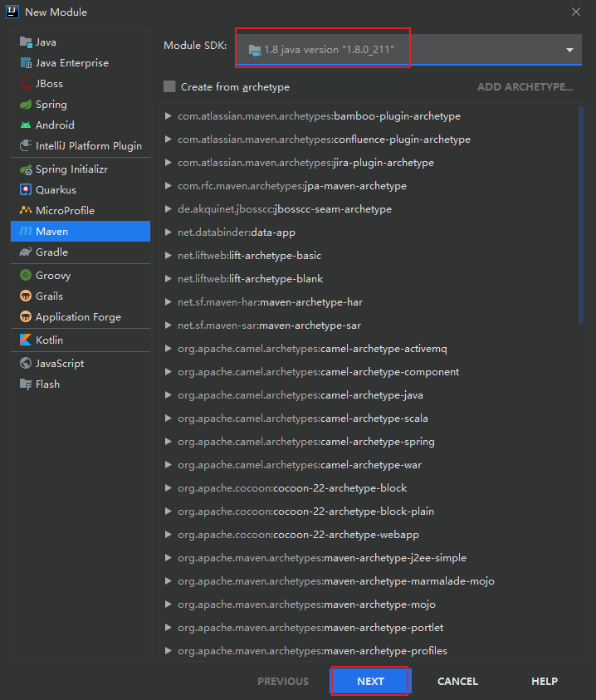Click the archetype list scrollbar
The image size is (596, 700).
[580, 216]
